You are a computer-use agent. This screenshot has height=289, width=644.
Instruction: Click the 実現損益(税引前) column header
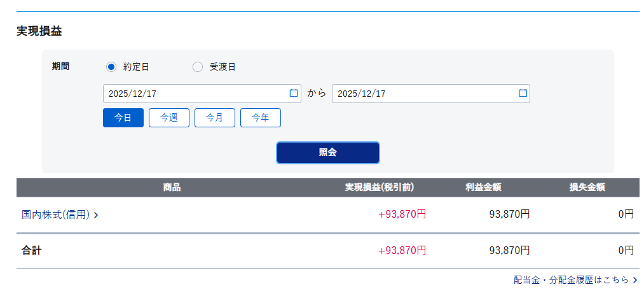click(380, 187)
